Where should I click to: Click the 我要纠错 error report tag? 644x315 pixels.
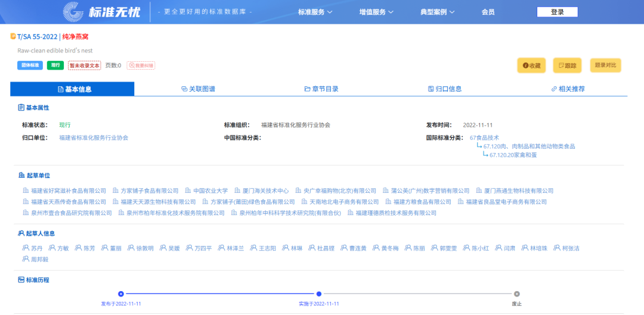point(141,66)
